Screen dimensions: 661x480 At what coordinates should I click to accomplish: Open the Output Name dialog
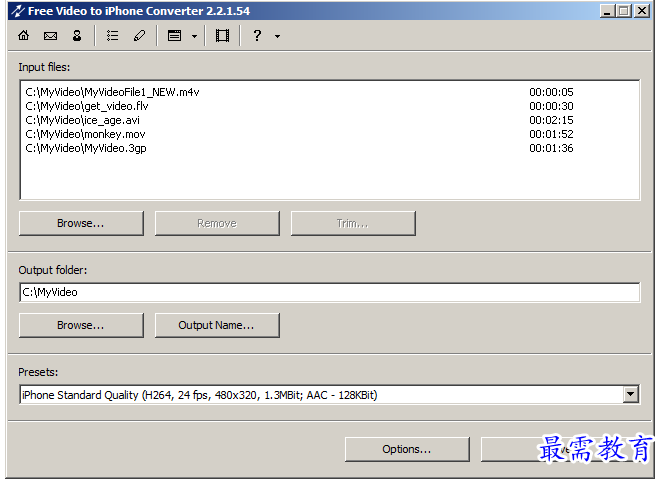pos(217,325)
